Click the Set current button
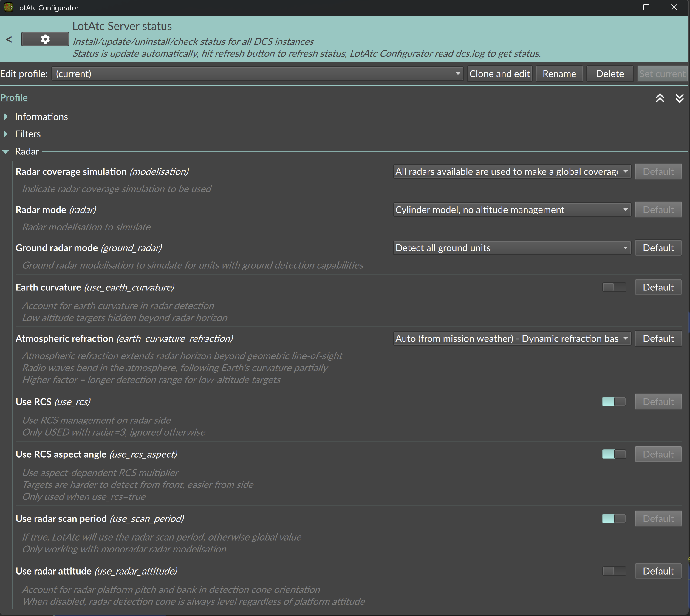 click(x=662, y=74)
